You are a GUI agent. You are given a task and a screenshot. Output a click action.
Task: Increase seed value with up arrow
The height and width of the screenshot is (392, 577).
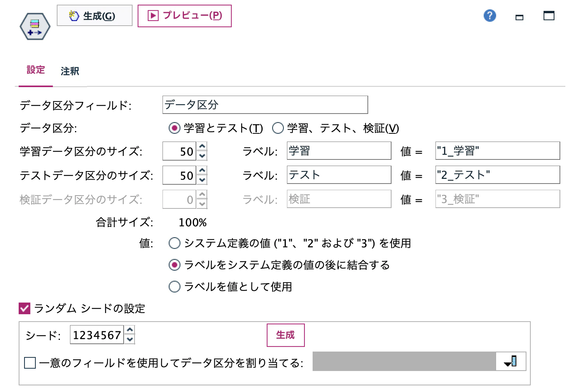pyautogui.click(x=130, y=330)
